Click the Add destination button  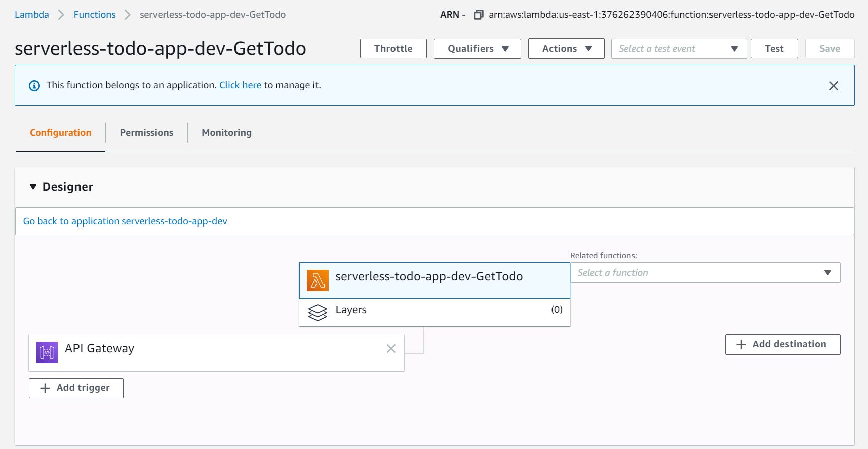(x=782, y=344)
